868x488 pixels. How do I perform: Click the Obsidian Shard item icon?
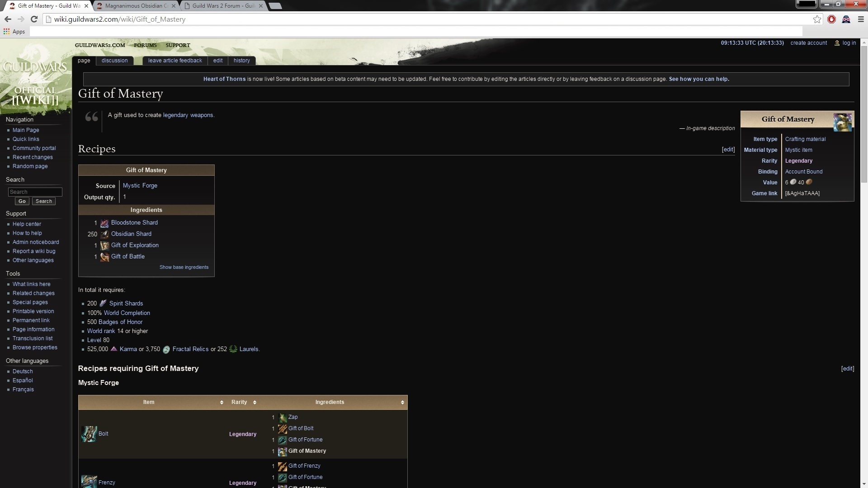(104, 234)
